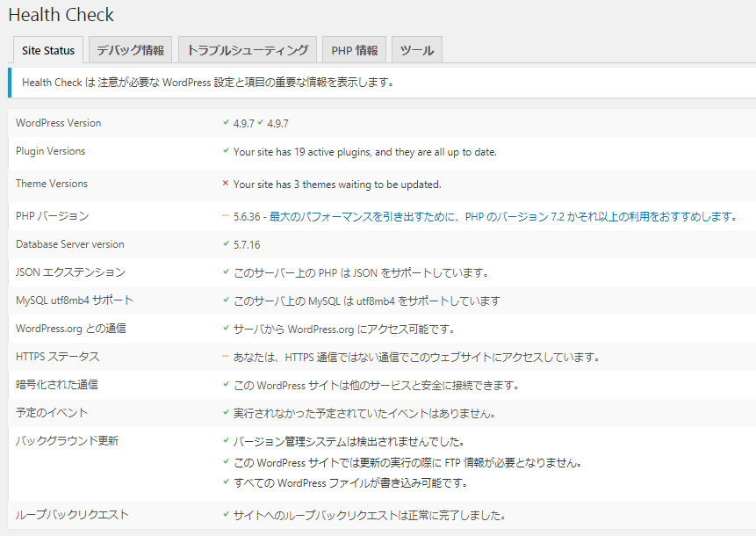Click the orange dash icon in HTTPS ステータス row
Screen dimensions: 756x536
(225, 356)
